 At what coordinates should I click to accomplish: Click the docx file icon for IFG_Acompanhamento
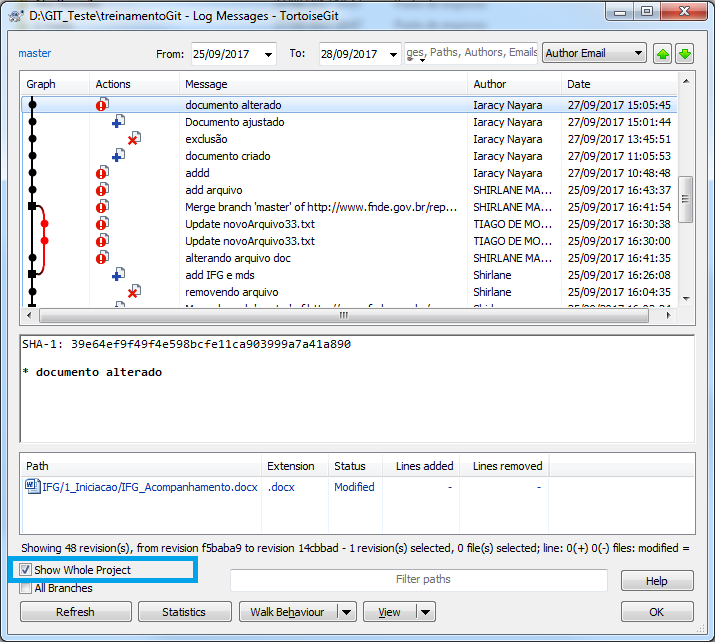click(x=33, y=487)
